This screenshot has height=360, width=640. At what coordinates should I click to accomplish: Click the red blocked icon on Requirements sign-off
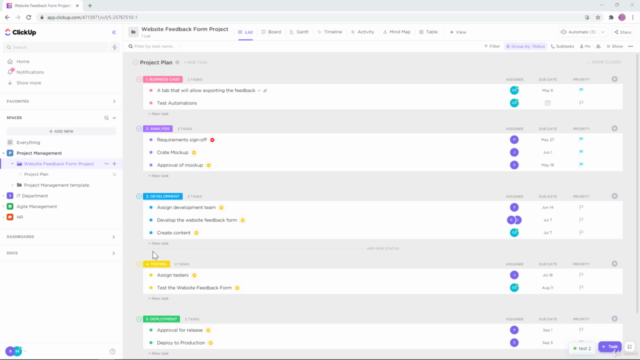212,140
